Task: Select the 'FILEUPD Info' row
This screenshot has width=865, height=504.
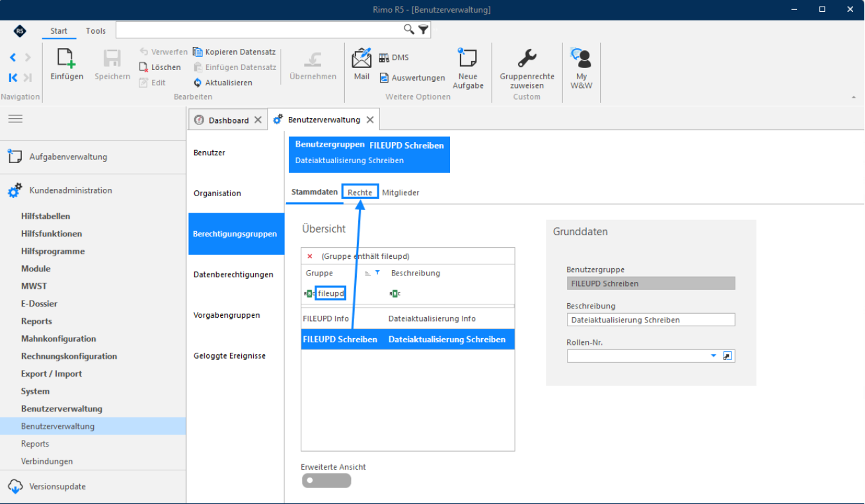Action: pos(408,319)
